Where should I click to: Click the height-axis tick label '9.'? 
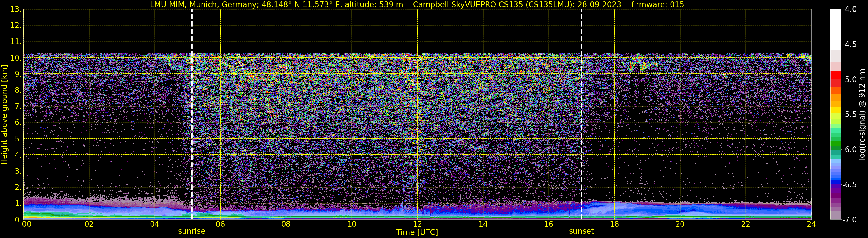coord(18,74)
